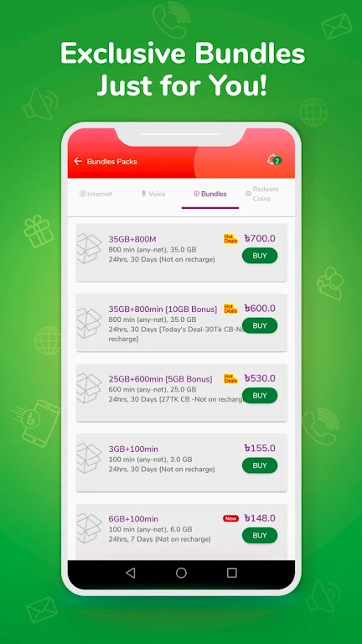The width and height of the screenshot is (362, 644).
Task: Buy the ৳530.0 25GB+600min bundle
Action: point(260,395)
